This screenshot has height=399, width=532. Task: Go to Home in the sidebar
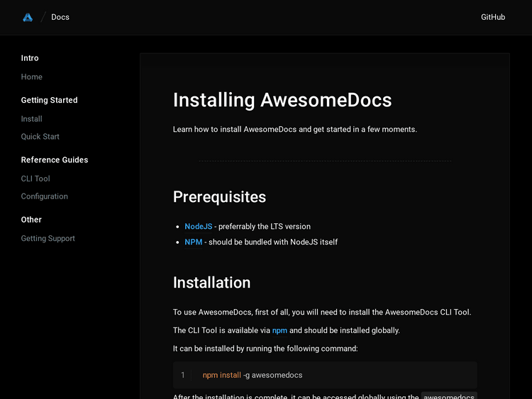coord(31,77)
